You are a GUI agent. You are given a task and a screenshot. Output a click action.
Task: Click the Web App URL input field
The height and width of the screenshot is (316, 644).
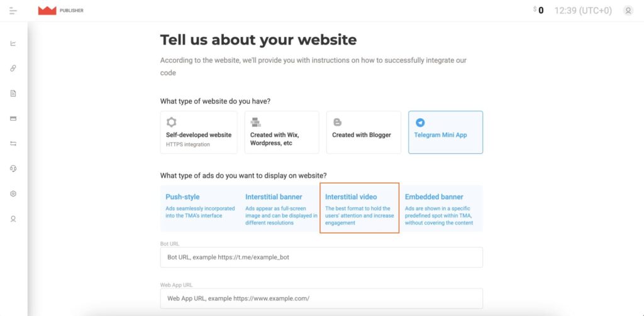[321, 298]
